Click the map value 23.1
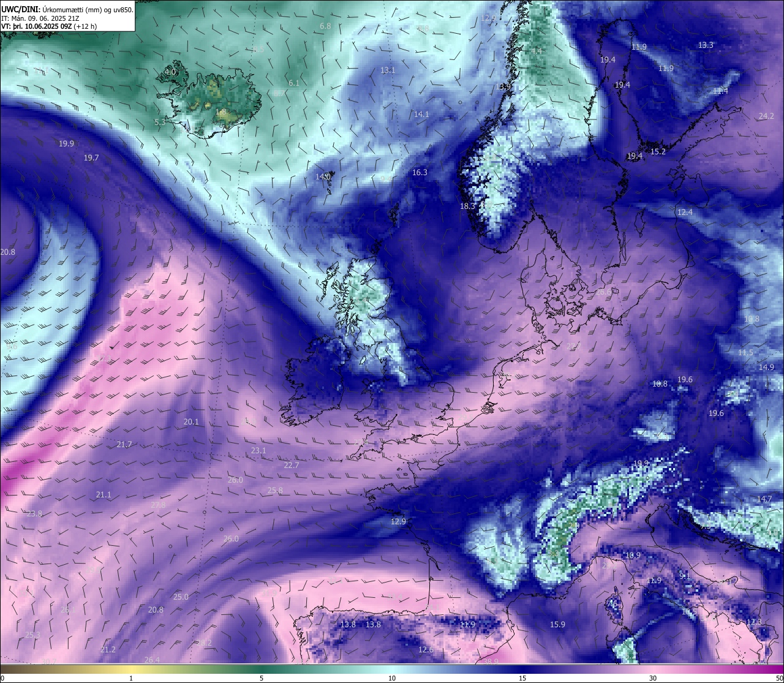This screenshot has width=784, height=683. pyautogui.click(x=258, y=450)
